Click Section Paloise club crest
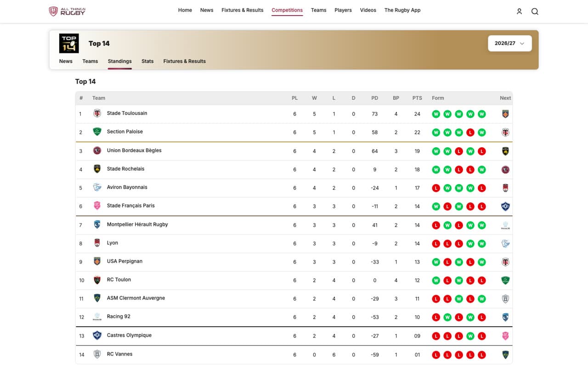588x368 pixels. click(97, 132)
